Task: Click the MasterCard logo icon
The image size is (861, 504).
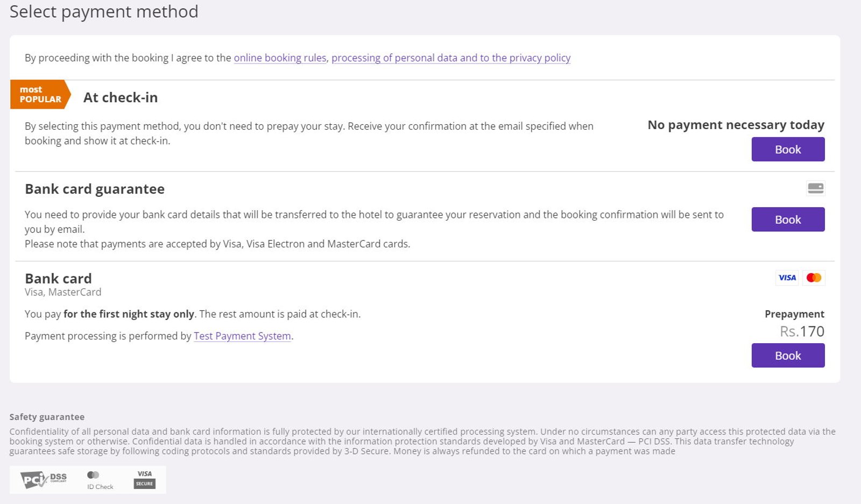Action: [814, 278]
